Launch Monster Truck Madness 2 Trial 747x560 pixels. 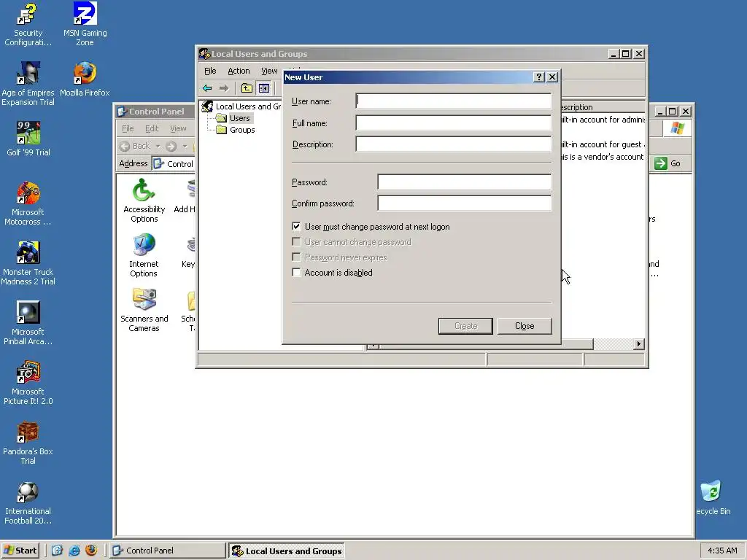click(28, 263)
